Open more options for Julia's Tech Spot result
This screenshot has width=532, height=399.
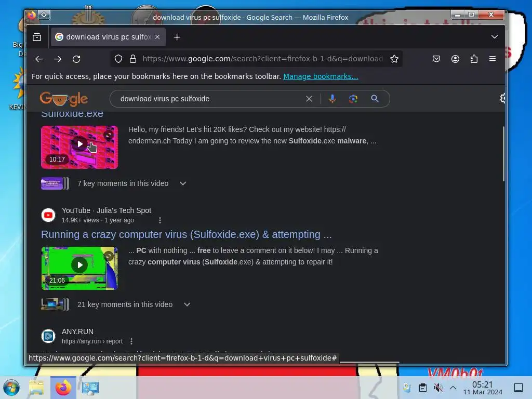pyautogui.click(x=160, y=220)
